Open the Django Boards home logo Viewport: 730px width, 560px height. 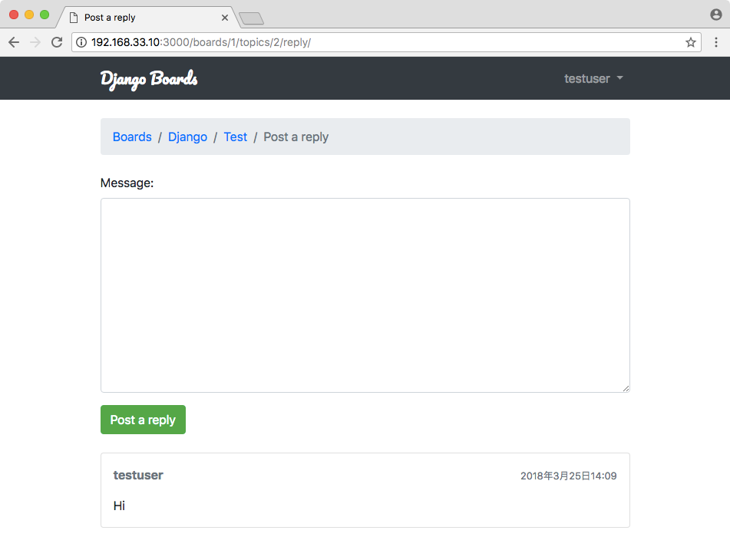coord(149,78)
